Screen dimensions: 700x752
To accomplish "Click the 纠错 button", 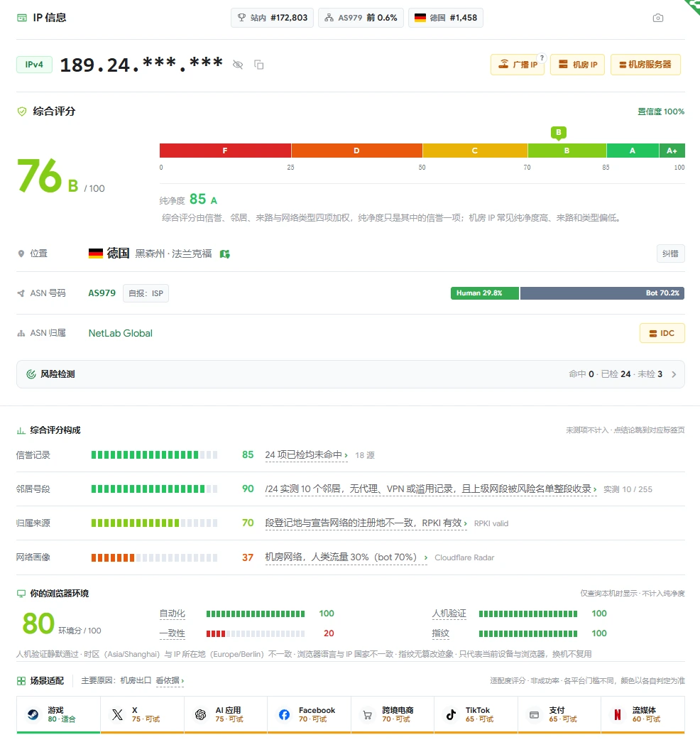I will [670, 254].
